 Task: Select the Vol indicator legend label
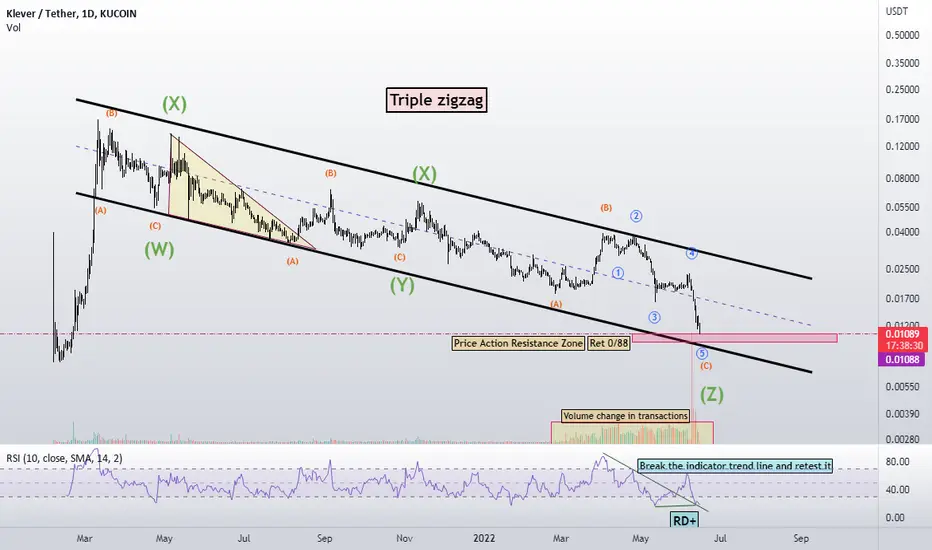13,27
